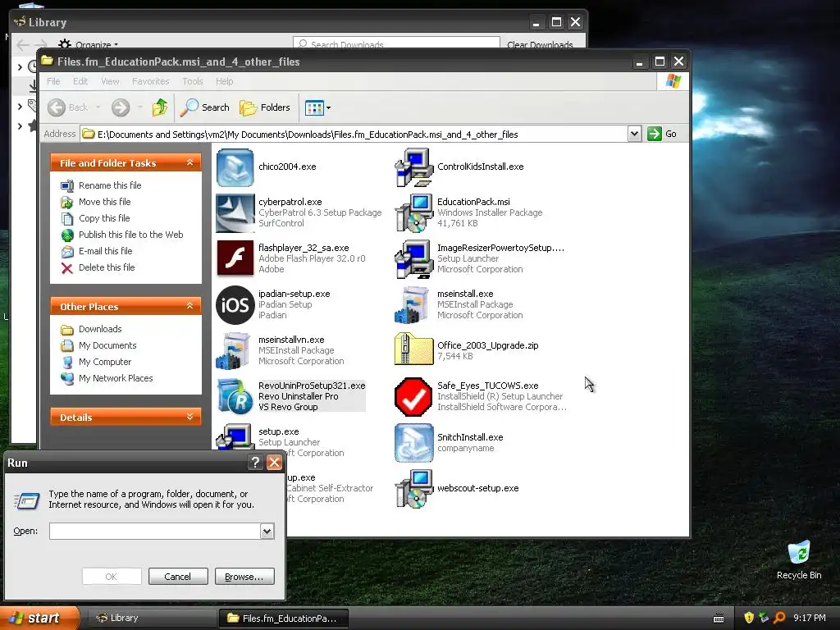Select the flashplayer_32_sa.exe Flash icon
Image resolution: width=840 pixels, height=630 pixels.
pos(235,258)
